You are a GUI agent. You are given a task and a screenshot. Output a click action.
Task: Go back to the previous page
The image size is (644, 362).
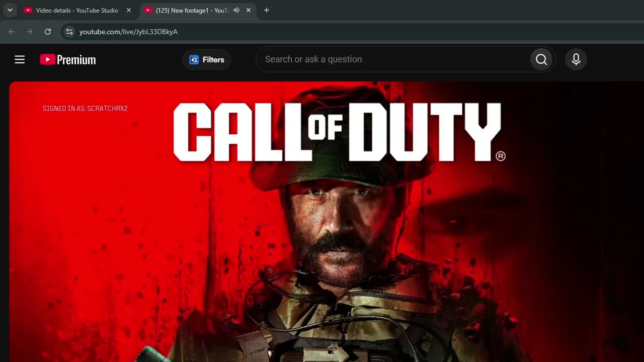[x=12, y=32]
